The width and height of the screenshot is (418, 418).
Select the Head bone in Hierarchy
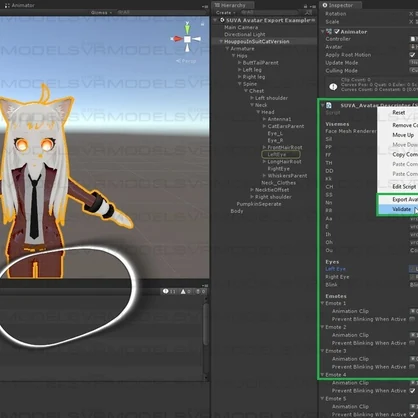[268, 112]
